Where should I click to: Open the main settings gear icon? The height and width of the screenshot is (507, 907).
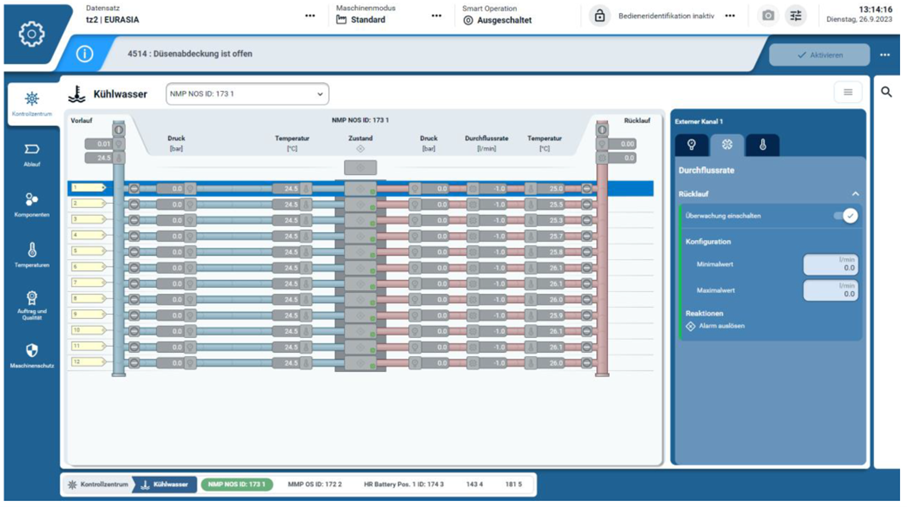[x=32, y=34]
